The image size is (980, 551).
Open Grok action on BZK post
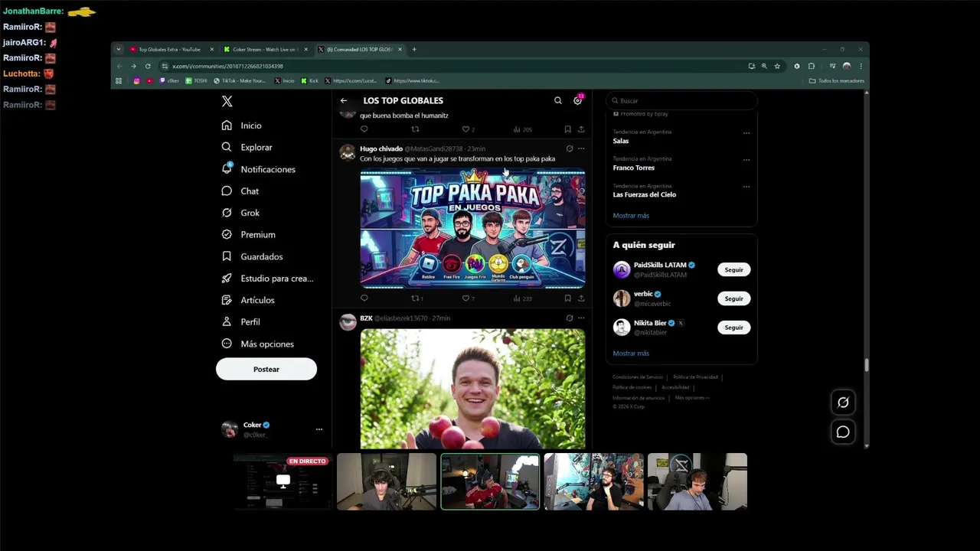[x=569, y=318]
